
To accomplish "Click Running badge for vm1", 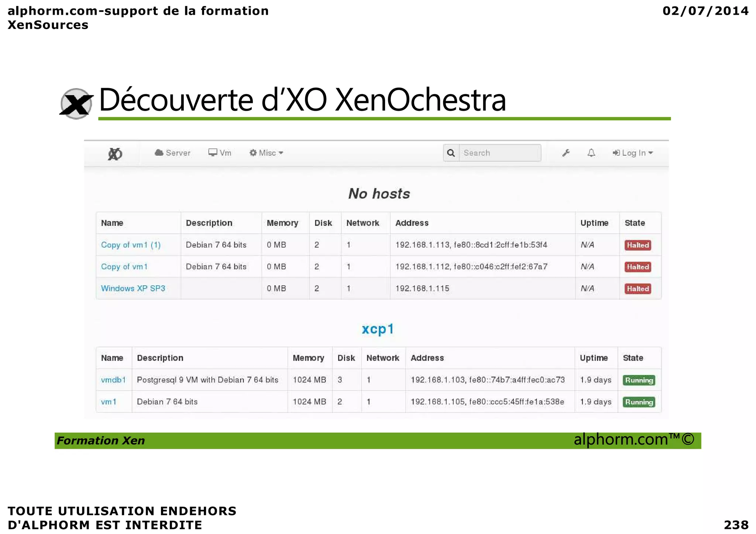I will point(639,402).
